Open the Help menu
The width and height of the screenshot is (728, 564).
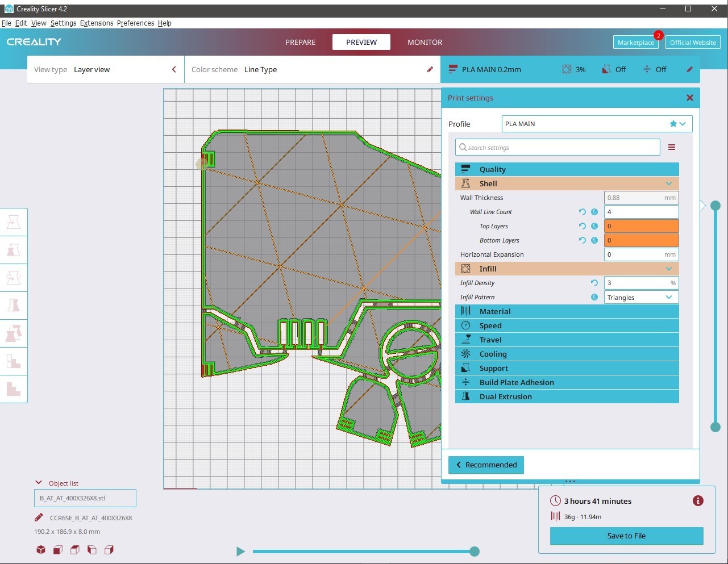(165, 23)
